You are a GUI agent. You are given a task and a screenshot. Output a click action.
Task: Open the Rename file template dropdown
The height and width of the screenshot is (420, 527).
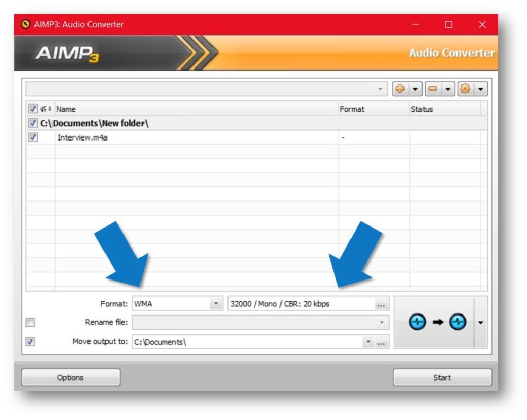(x=260, y=323)
